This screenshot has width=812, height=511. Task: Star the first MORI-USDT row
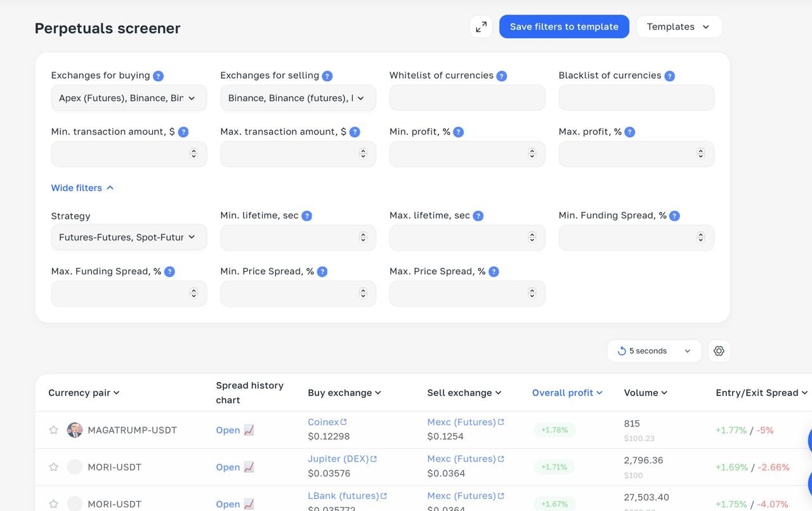tap(54, 467)
